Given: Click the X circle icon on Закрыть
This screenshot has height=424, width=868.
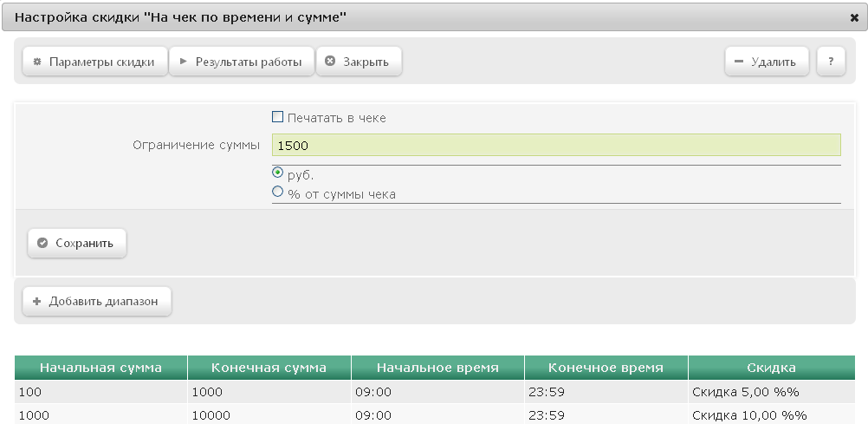Looking at the screenshot, I should point(330,61).
